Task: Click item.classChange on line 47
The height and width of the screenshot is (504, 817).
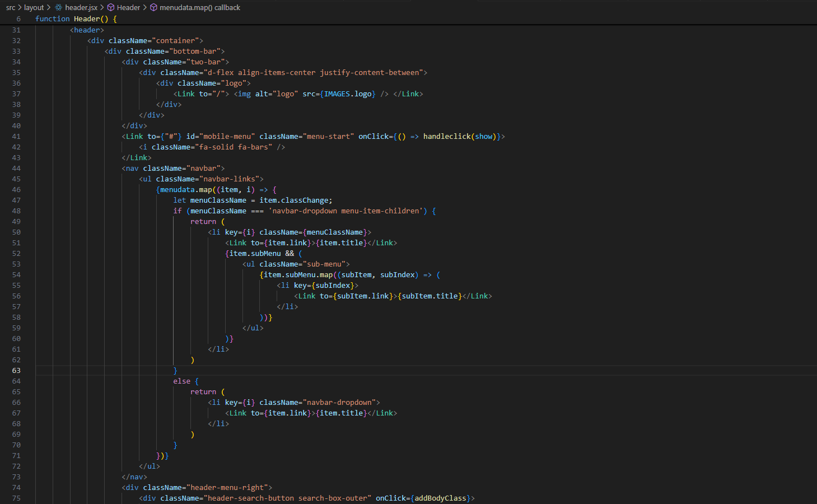Action: tap(293, 200)
